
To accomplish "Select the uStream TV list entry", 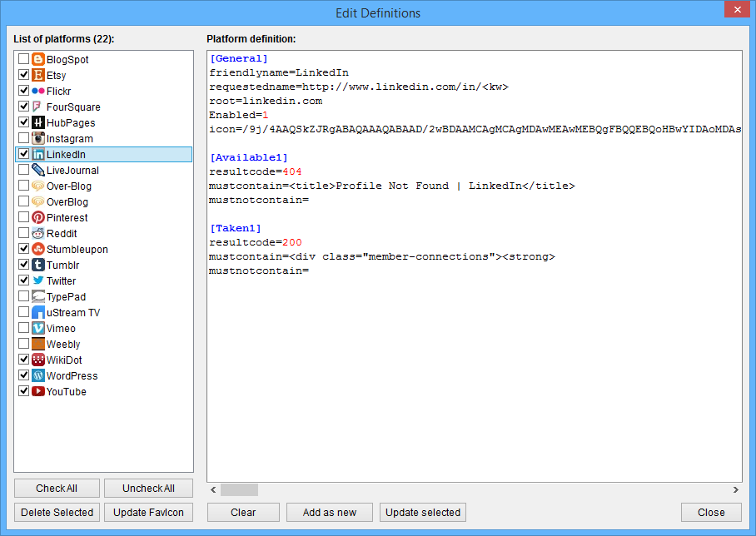I will coord(72,313).
